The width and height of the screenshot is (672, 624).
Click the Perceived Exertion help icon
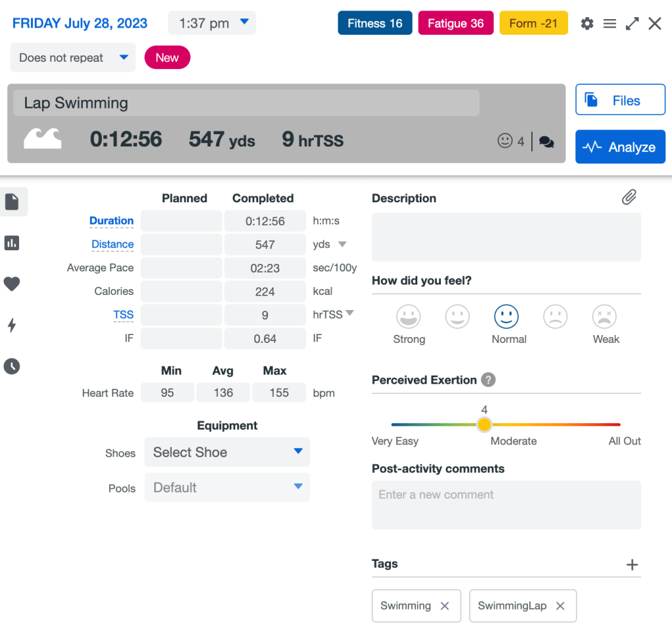click(488, 380)
